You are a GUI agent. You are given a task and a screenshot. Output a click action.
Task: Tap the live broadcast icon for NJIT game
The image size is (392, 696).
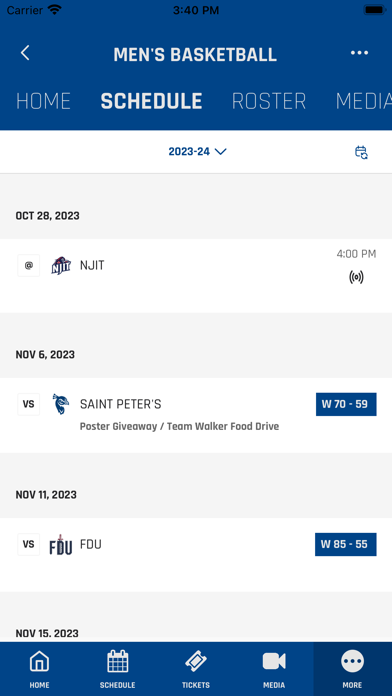point(356,277)
